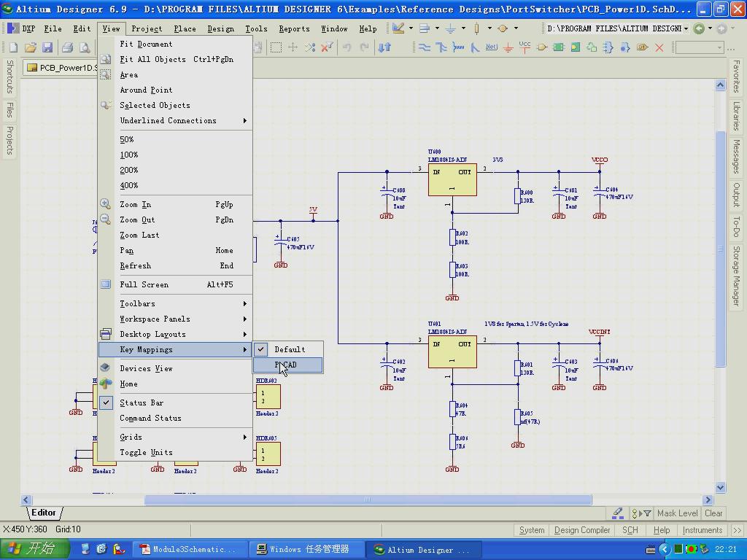Select the checked Default key mapping
Screen dimensions: 747x560
(288, 349)
